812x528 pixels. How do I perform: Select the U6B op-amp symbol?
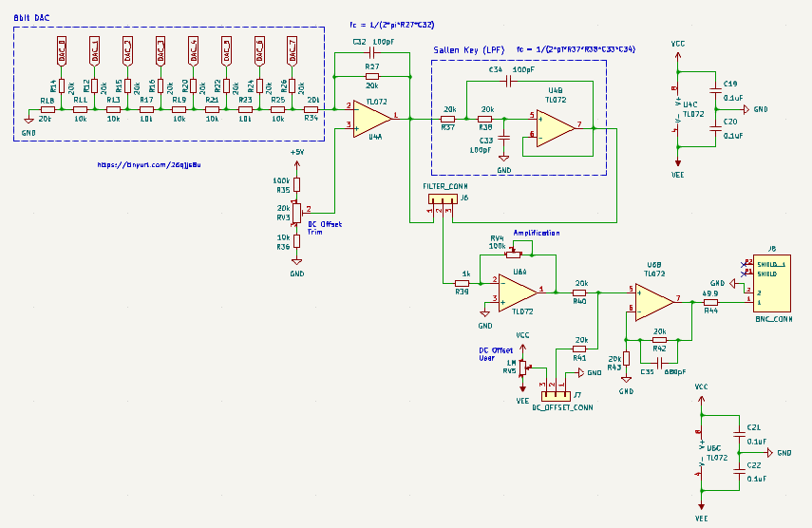click(x=654, y=299)
